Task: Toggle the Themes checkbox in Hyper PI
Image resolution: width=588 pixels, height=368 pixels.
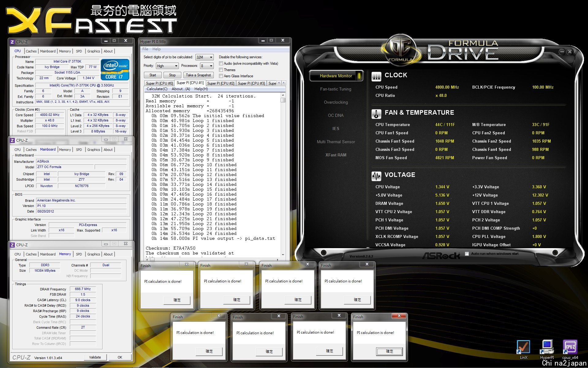Action: (x=221, y=70)
